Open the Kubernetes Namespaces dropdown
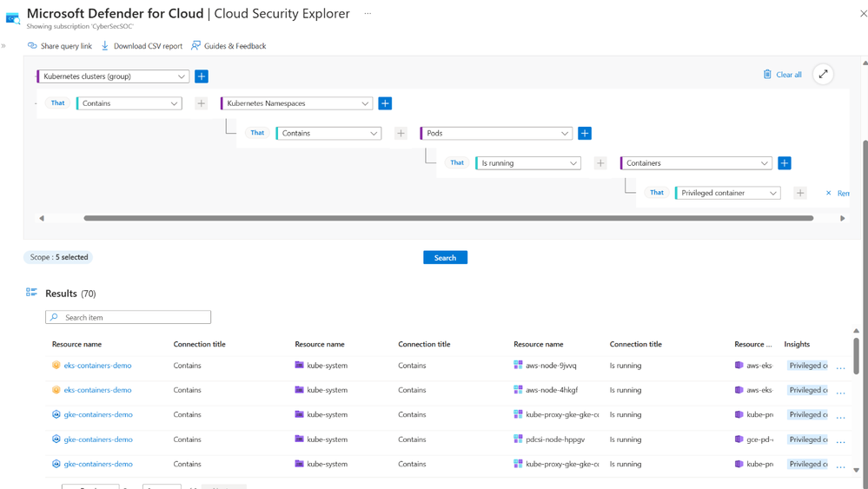The width and height of the screenshot is (868, 489). (x=296, y=103)
